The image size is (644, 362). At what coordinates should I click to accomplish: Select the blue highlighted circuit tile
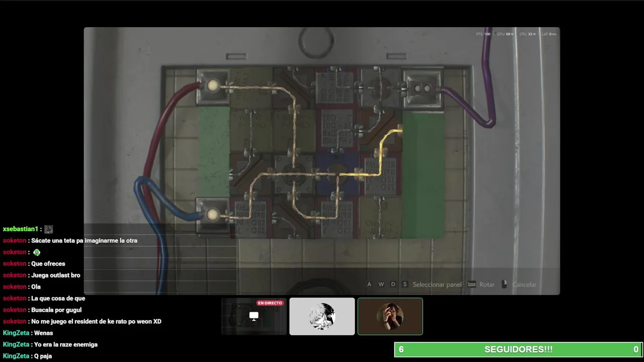[x=338, y=174]
